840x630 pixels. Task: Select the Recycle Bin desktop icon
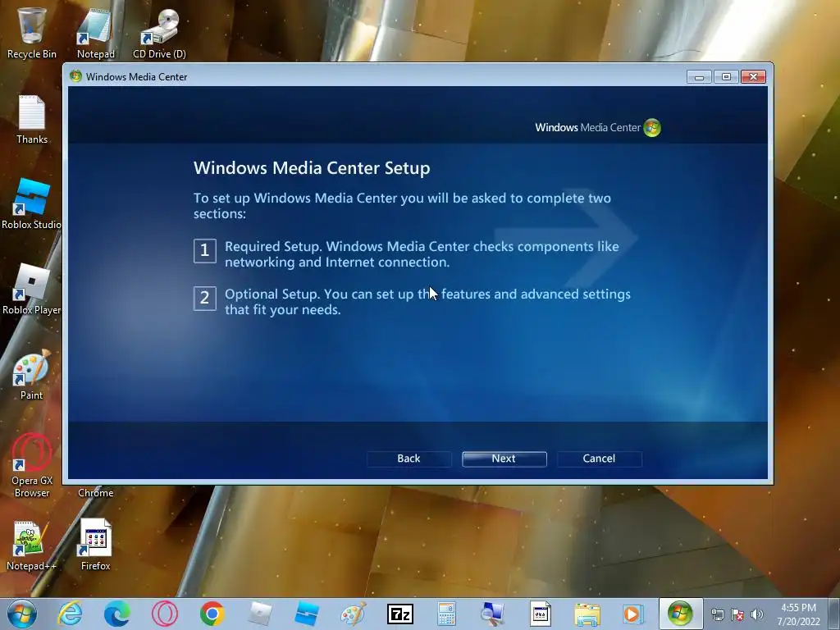click(x=32, y=33)
